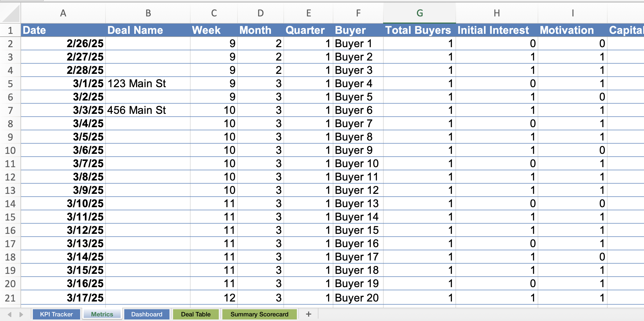
Task: Select column H header
Action: [x=497, y=13]
